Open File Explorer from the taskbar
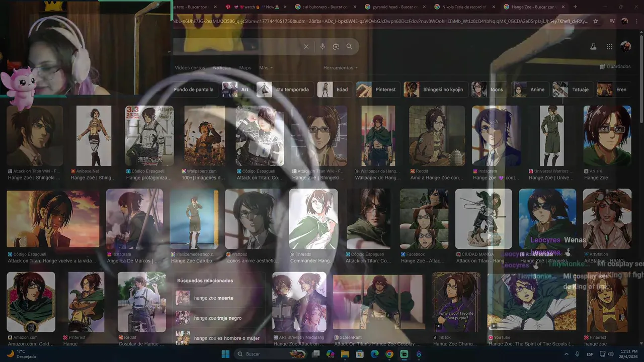 pos(345,354)
